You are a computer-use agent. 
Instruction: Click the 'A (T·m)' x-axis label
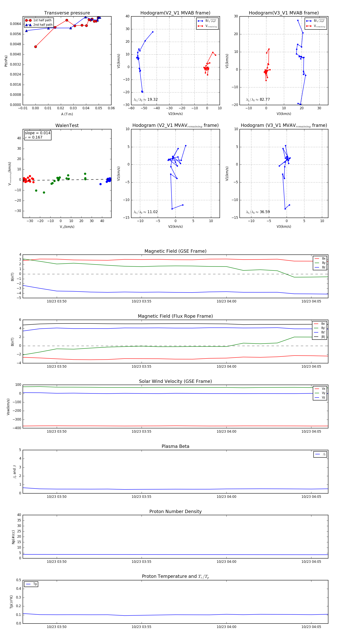tap(67, 114)
